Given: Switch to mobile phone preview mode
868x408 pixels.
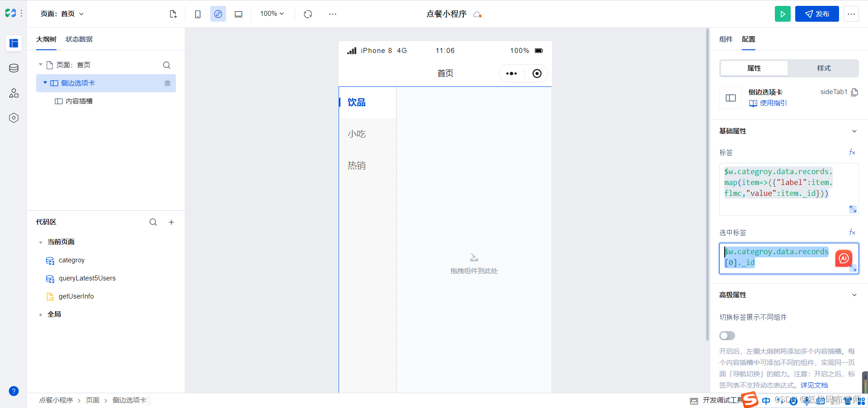Looking at the screenshot, I should (x=198, y=14).
